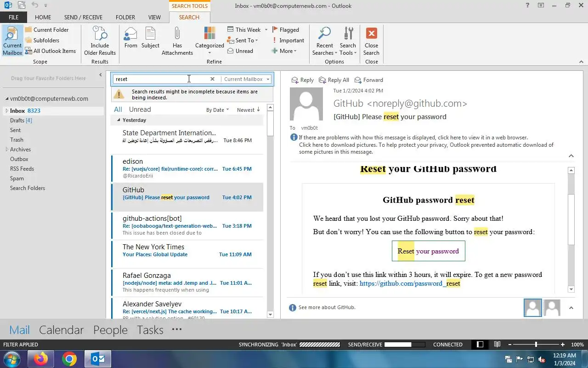The image size is (588, 368).
Task: Click zoom in plus button
Action: (x=563, y=345)
